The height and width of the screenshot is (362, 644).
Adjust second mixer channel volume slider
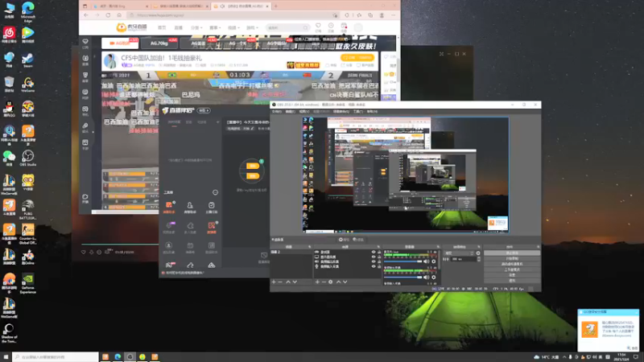pyautogui.click(x=403, y=277)
